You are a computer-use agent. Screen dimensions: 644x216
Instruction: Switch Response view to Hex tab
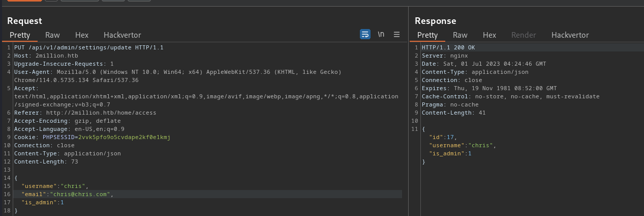(x=489, y=35)
